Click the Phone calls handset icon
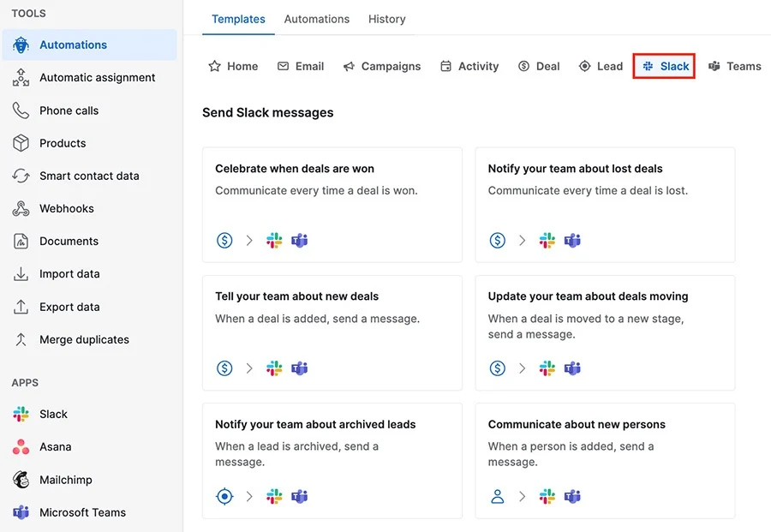 click(x=21, y=111)
